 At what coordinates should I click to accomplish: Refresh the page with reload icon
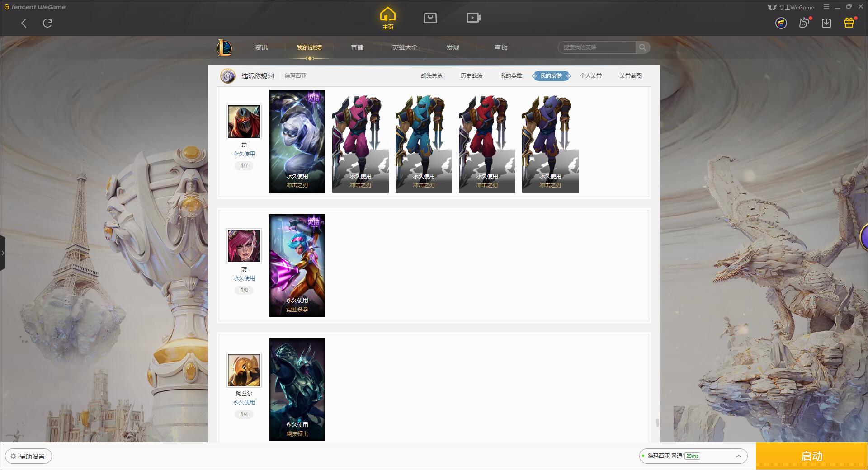[47, 23]
